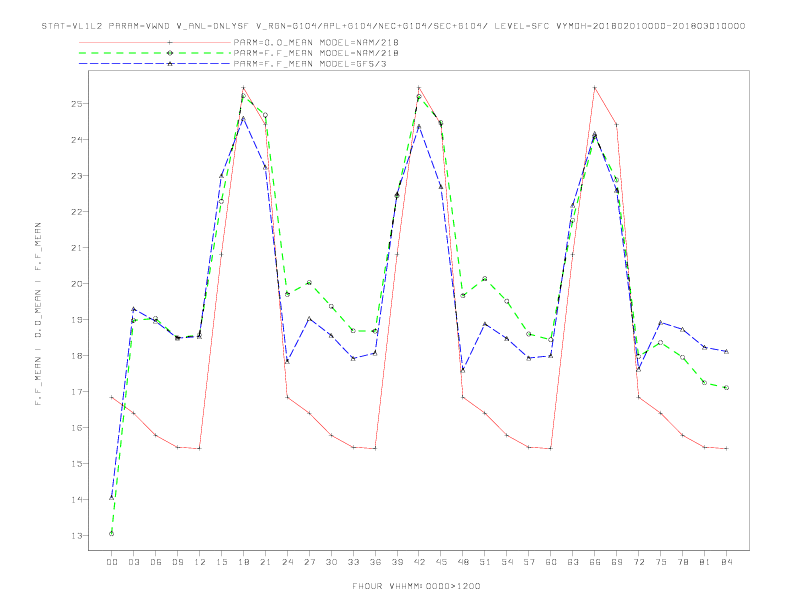Click y-axis tick label 16

[x=77, y=428]
